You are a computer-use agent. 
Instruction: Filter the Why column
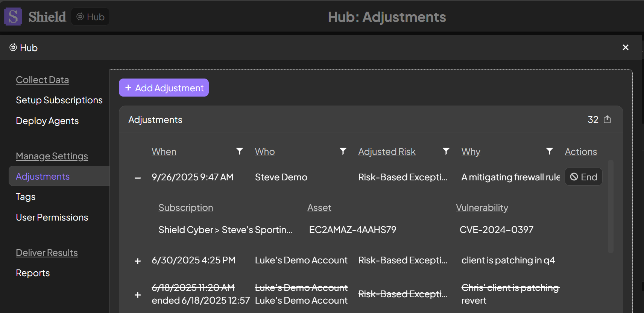pyautogui.click(x=549, y=151)
